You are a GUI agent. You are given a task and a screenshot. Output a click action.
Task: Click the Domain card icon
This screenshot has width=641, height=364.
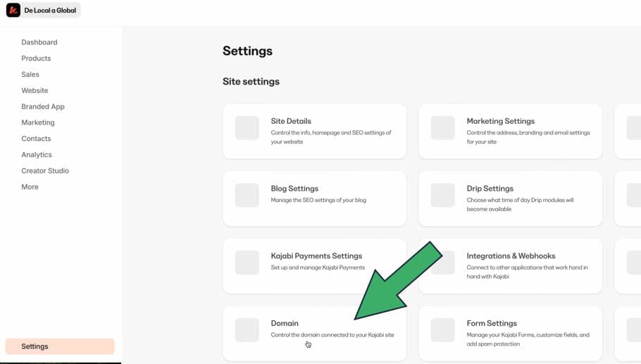click(247, 330)
